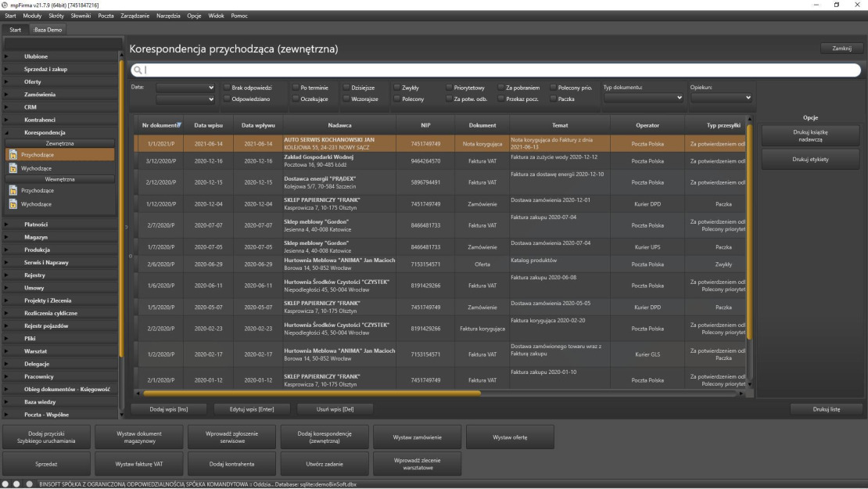Click Usuń wpis [Del] button

335,409
